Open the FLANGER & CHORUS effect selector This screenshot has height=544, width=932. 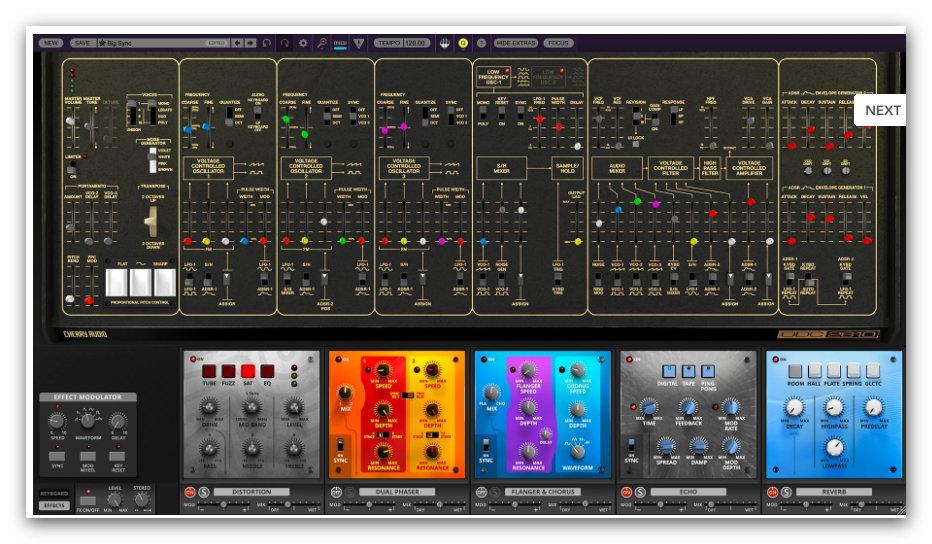pyautogui.click(x=543, y=492)
